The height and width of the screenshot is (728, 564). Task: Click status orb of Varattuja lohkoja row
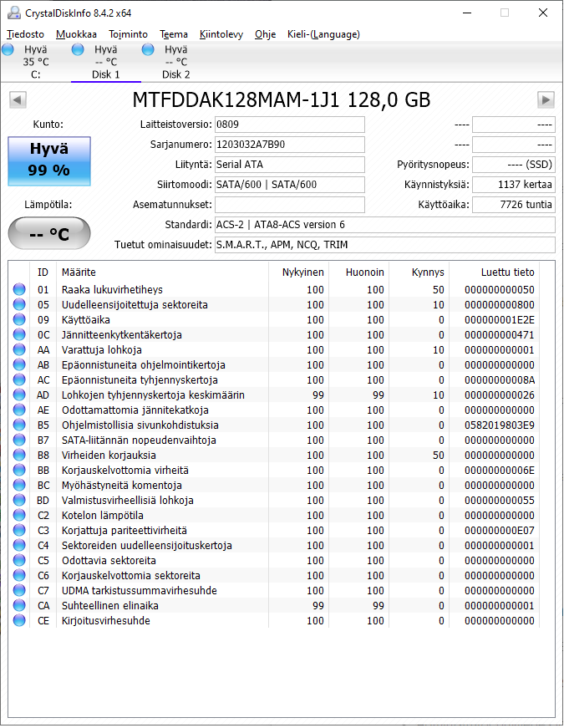coord(19,349)
